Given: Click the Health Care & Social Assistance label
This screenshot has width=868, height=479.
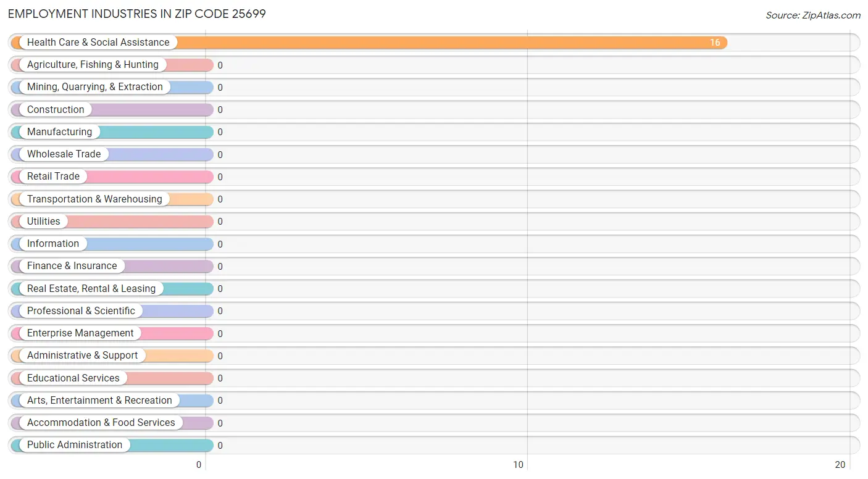Looking at the screenshot, I should 98,42.
